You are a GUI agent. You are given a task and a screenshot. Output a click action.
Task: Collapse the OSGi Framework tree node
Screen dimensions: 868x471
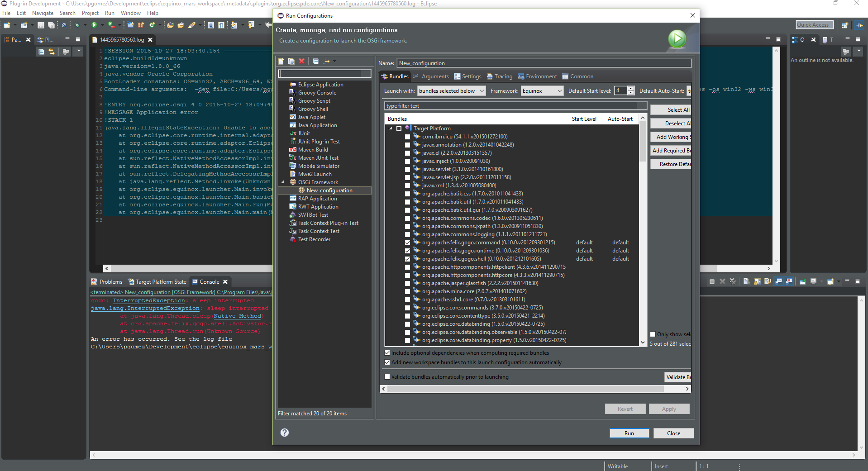coord(283,182)
